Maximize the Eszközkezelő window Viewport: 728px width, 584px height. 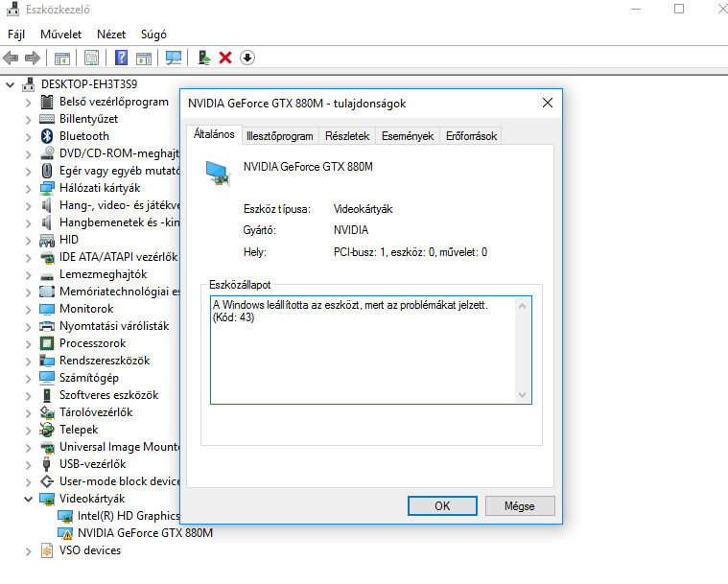(679, 9)
